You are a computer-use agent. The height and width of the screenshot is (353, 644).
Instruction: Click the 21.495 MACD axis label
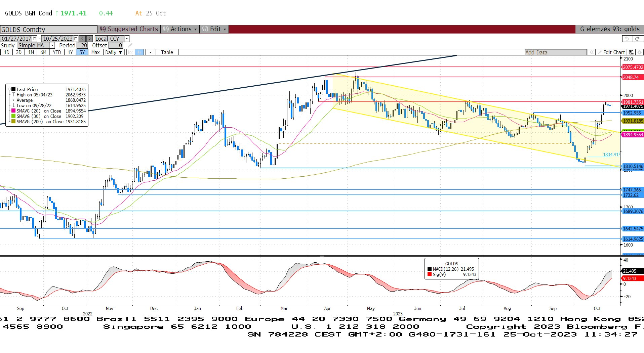(633, 271)
